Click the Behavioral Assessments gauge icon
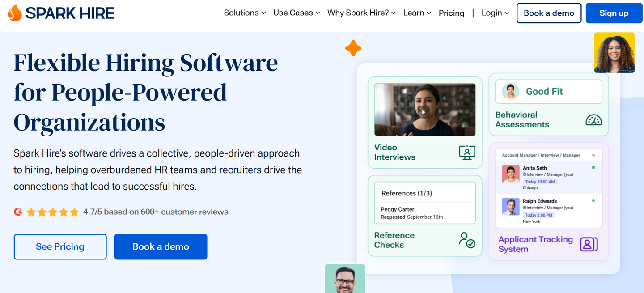644x293 pixels. [x=593, y=120]
